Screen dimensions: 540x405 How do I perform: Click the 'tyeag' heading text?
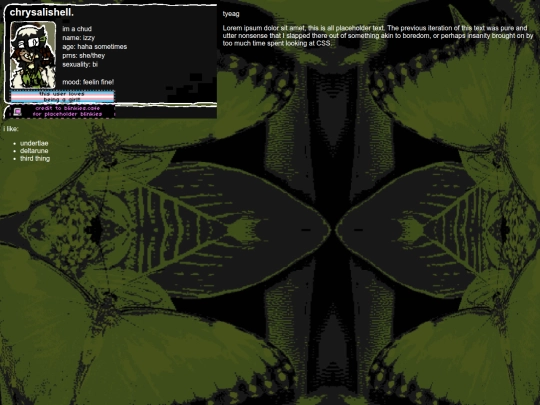[231, 14]
